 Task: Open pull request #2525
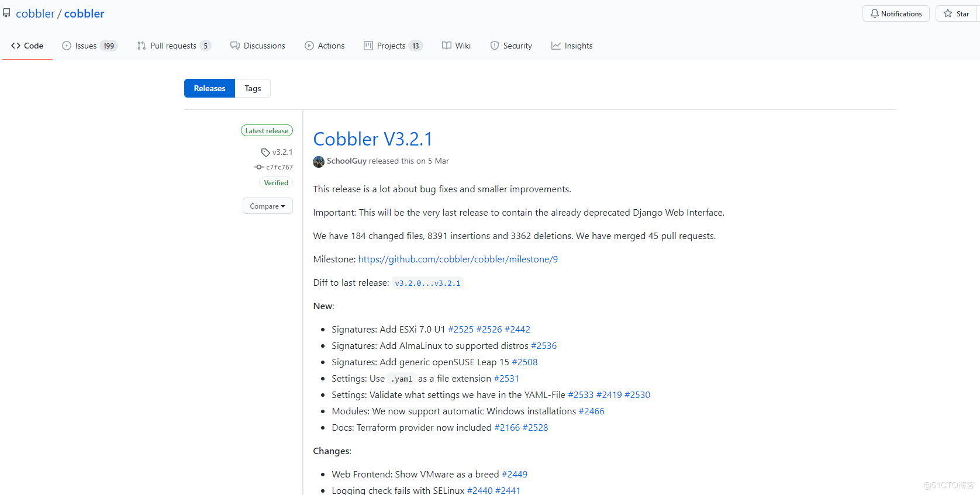(x=461, y=329)
